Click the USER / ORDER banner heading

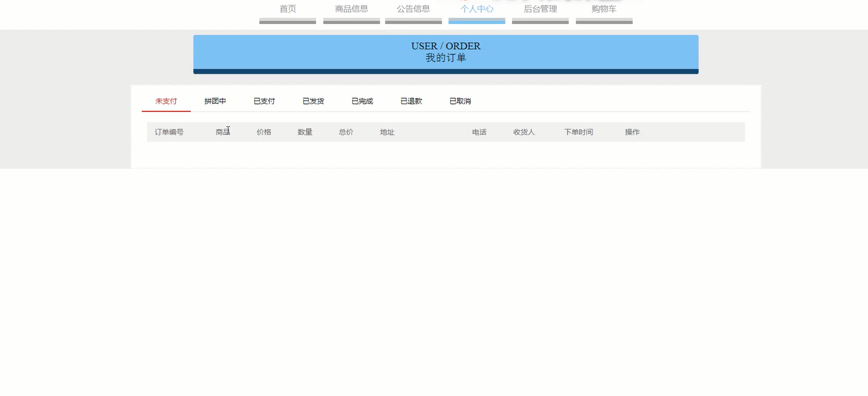click(446, 46)
